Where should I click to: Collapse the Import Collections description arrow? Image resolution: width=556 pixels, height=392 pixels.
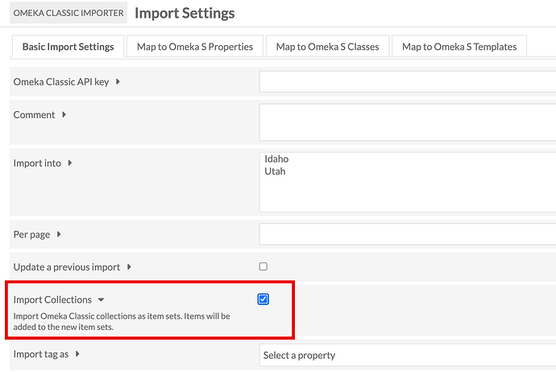coord(101,299)
